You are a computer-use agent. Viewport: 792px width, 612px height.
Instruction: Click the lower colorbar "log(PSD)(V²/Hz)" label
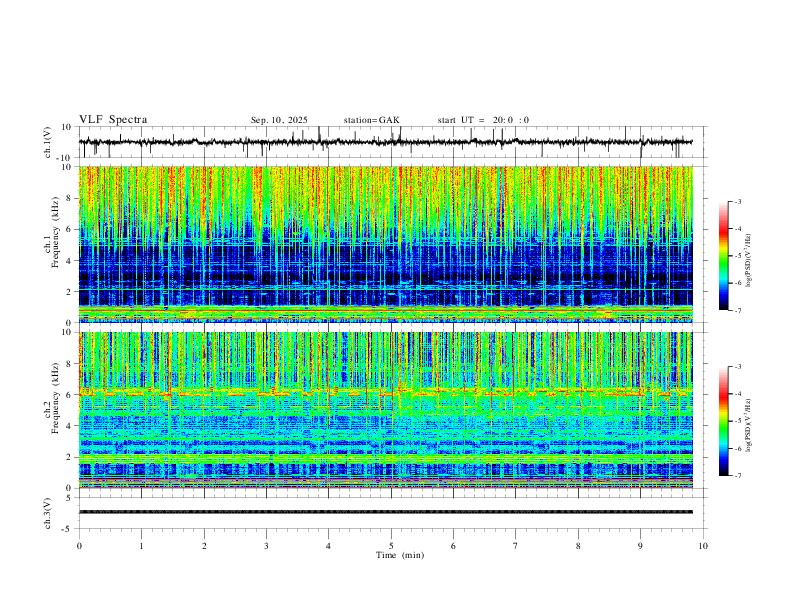(748, 426)
